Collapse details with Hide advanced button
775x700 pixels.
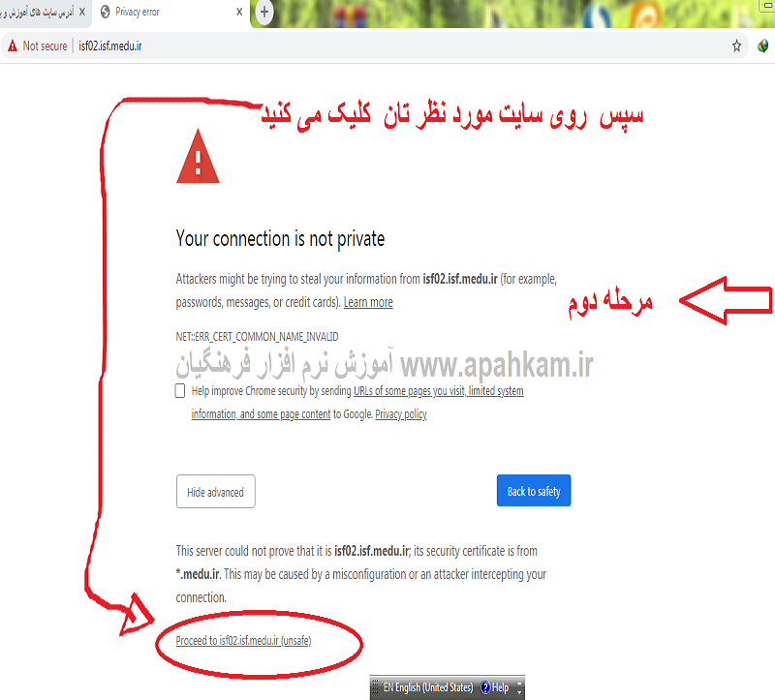pos(215,492)
